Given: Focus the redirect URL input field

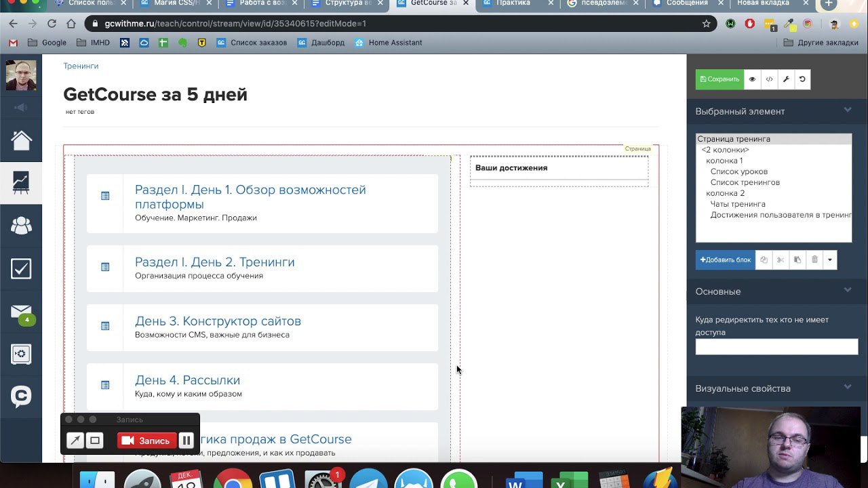Looking at the screenshot, I should coord(776,346).
